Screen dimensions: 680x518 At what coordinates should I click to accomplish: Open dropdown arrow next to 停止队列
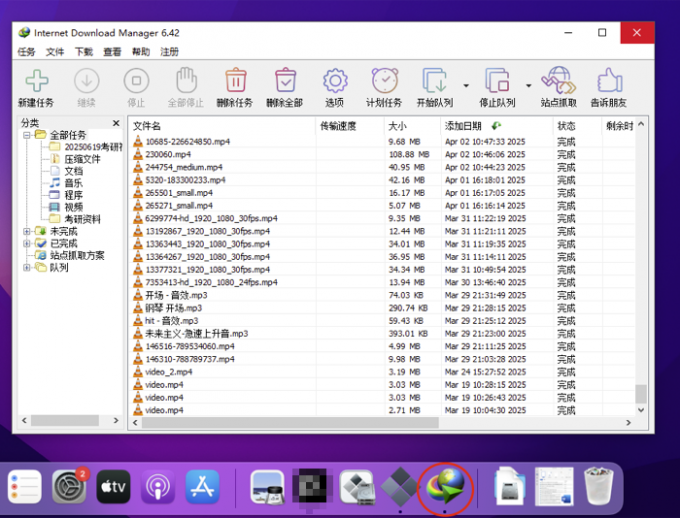coord(528,85)
